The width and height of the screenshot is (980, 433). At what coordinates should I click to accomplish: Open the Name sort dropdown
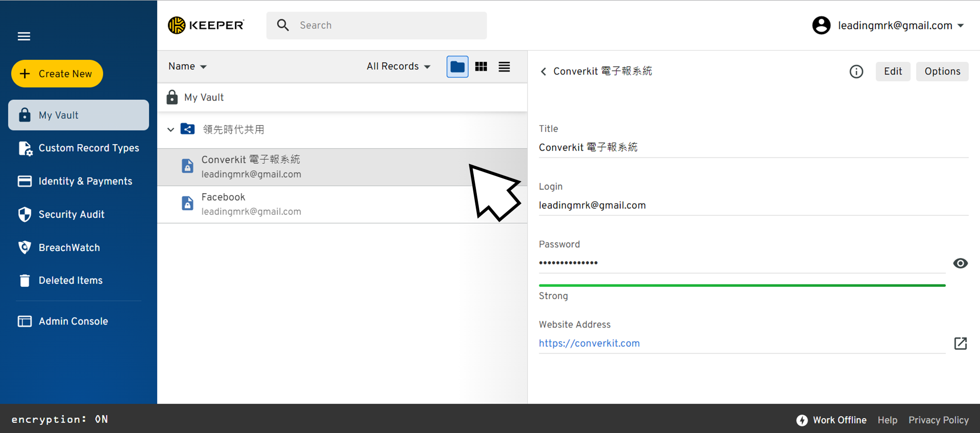pos(188,66)
